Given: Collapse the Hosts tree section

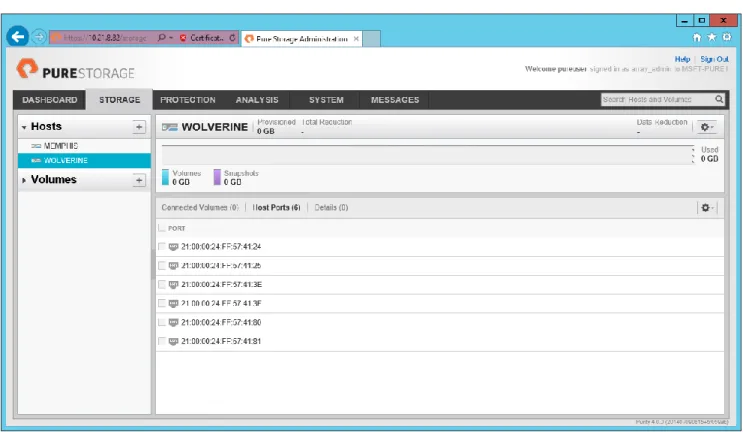Looking at the screenshot, I should pyautogui.click(x=24, y=127).
